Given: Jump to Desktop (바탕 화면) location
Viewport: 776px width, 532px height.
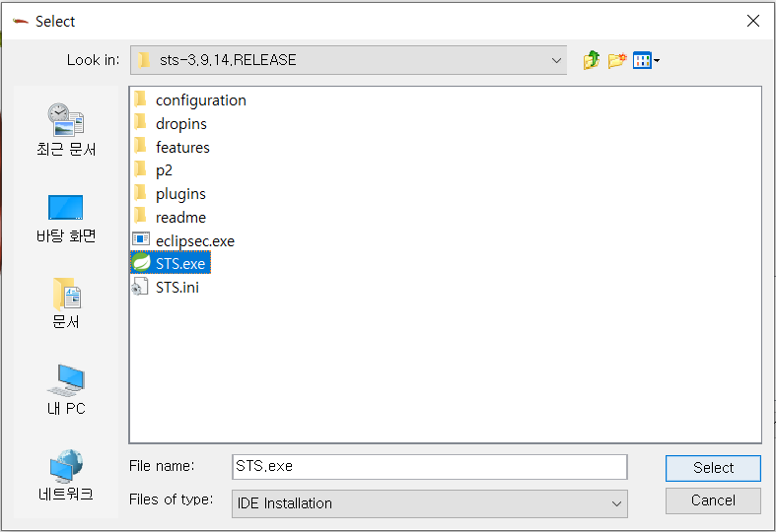Looking at the screenshot, I should 66,219.
